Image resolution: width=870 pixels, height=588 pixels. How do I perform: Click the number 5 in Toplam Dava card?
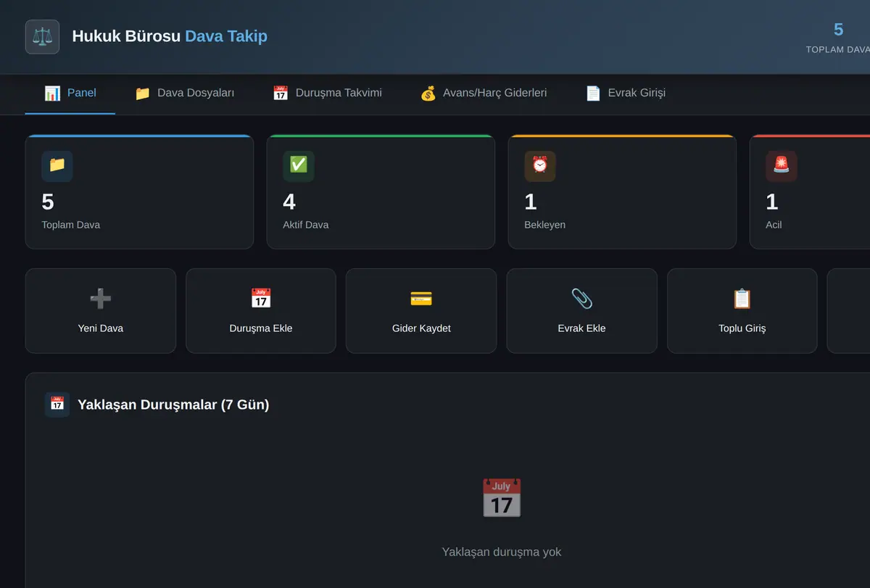point(48,202)
